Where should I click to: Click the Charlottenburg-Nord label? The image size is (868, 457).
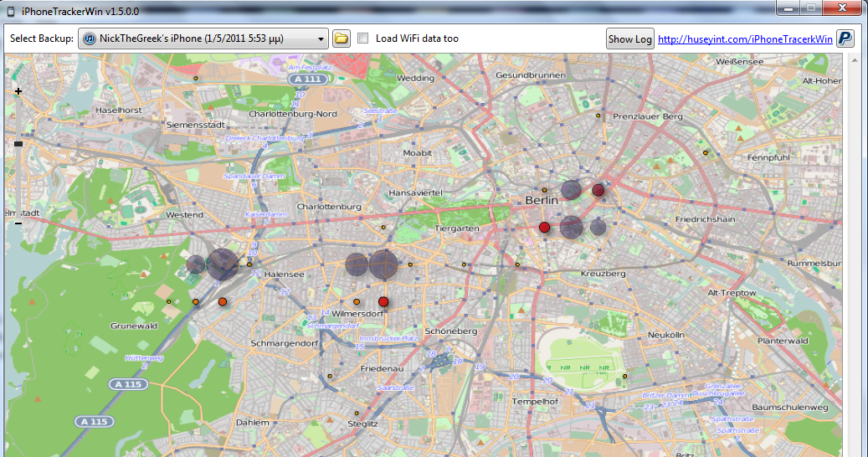point(292,114)
